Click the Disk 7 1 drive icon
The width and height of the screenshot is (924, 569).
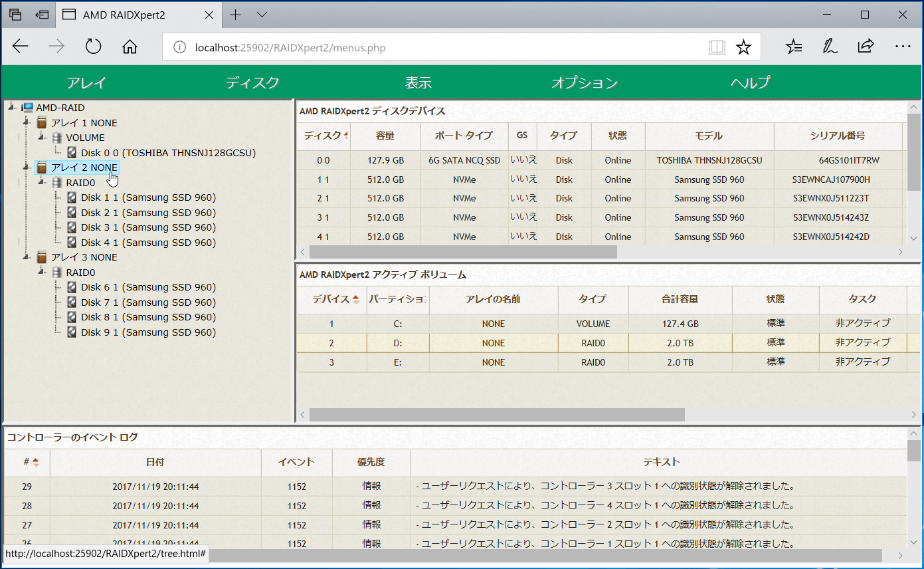tap(72, 302)
